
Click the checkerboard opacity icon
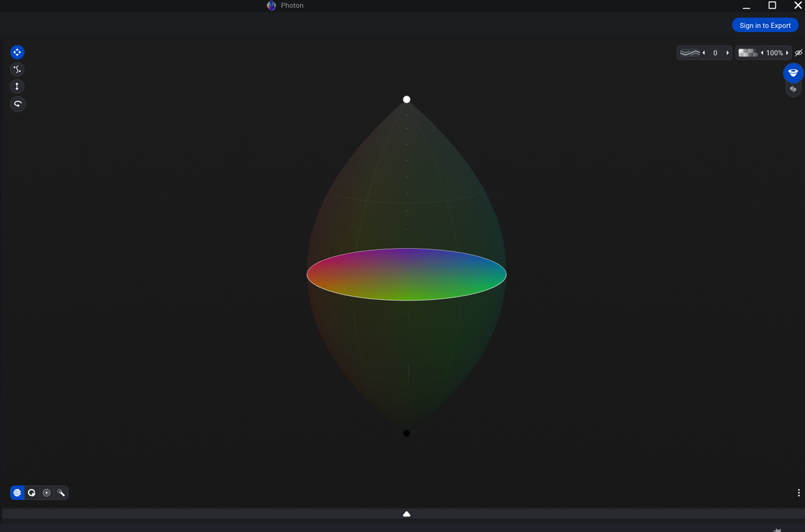[x=748, y=53]
